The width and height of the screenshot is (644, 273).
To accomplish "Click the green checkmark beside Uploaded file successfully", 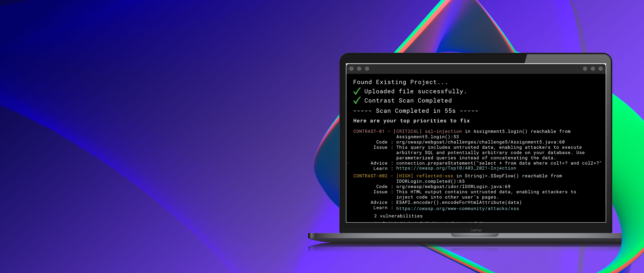I will [357, 91].
